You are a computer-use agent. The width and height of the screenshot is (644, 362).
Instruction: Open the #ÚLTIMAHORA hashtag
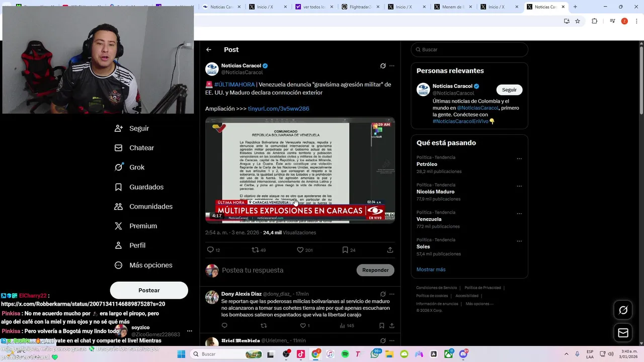(x=234, y=84)
